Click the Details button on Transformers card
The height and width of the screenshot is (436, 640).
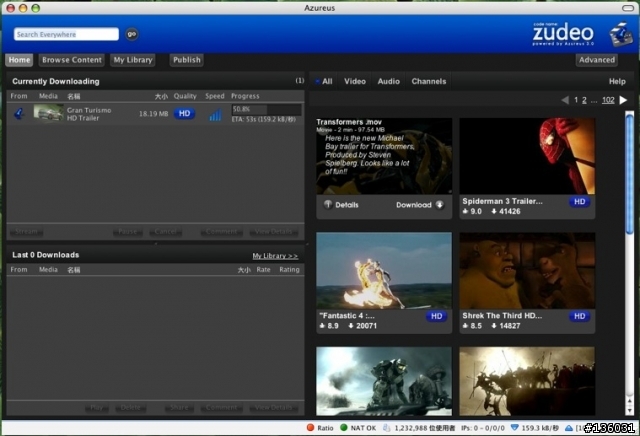pyautogui.click(x=342, y=205)
